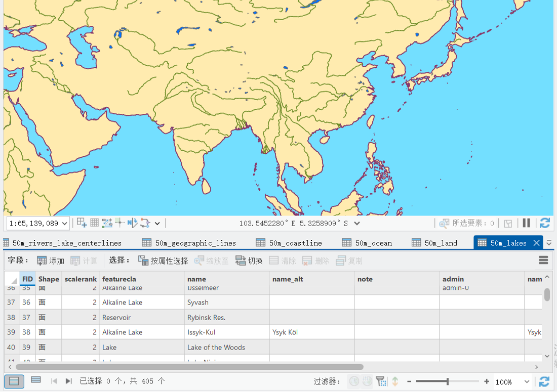Image resolution: width=557 pixels, height=392 pixels.
Task: Switch to show selected records view
Action: tap(36, 380)
